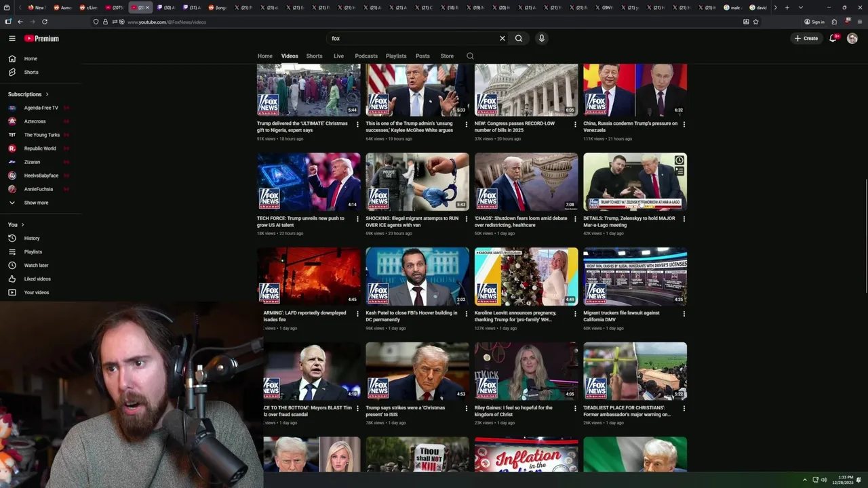
Task: Open the Store tab
Action: (x=447, y=56)
